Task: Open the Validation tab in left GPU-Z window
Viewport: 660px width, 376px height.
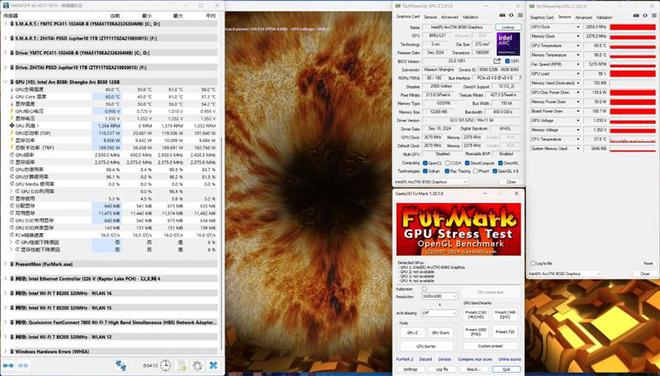Action: coord(470,17)
